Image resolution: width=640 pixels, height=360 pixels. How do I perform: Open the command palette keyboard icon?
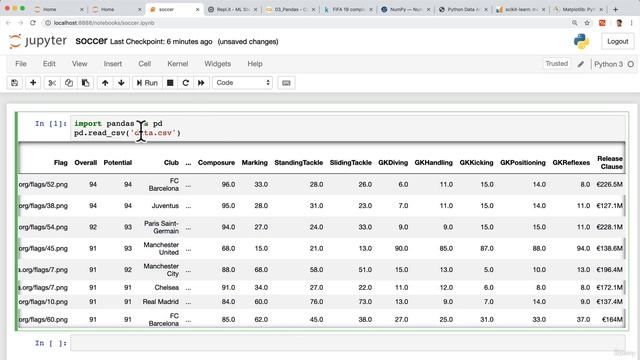pos(286,83)
